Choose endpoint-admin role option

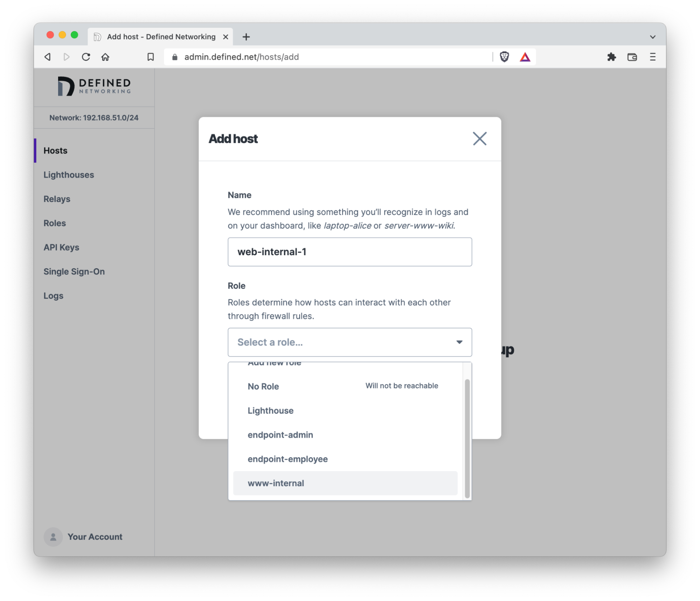point(345,435)
